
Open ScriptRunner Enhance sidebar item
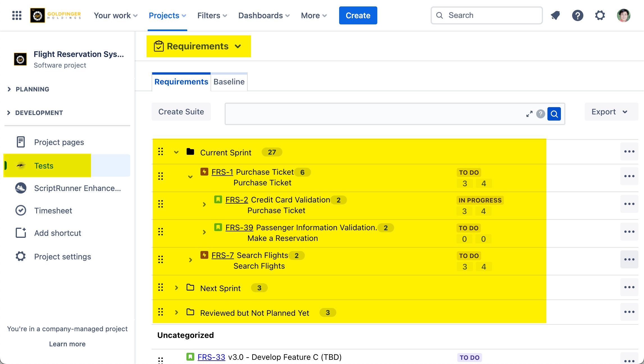77,188
